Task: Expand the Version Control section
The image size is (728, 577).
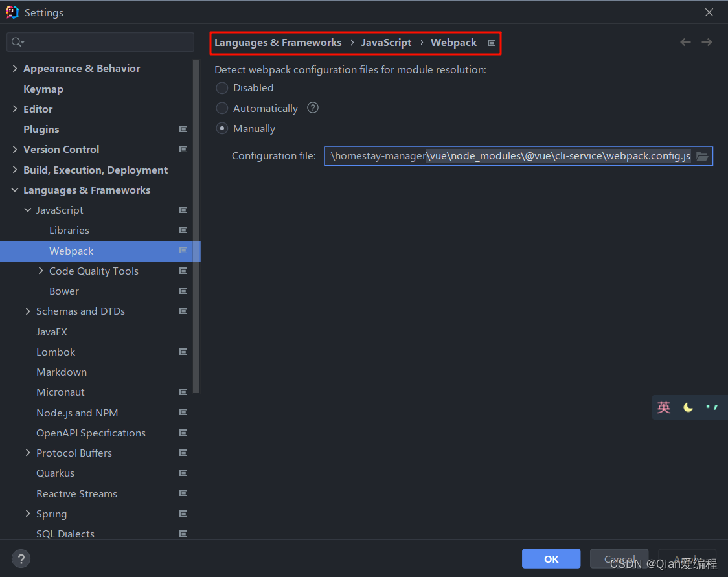Action: point(15,150)
